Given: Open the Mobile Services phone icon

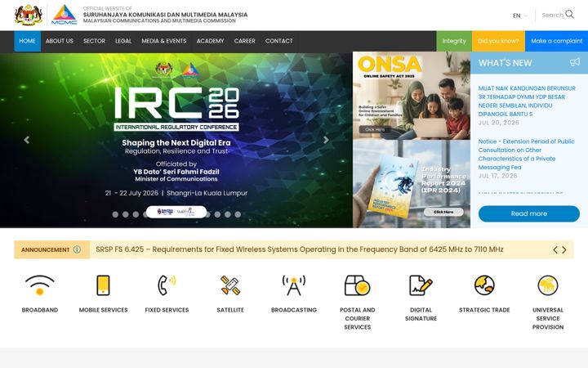Looking at the screenshot, I should [x=103, y=285].
